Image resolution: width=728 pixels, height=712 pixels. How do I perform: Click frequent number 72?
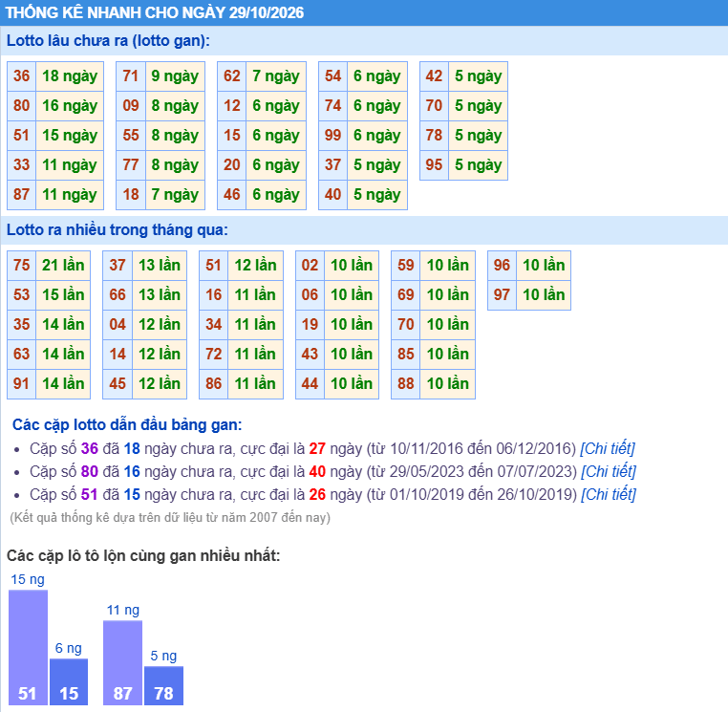tap(214, 355)
